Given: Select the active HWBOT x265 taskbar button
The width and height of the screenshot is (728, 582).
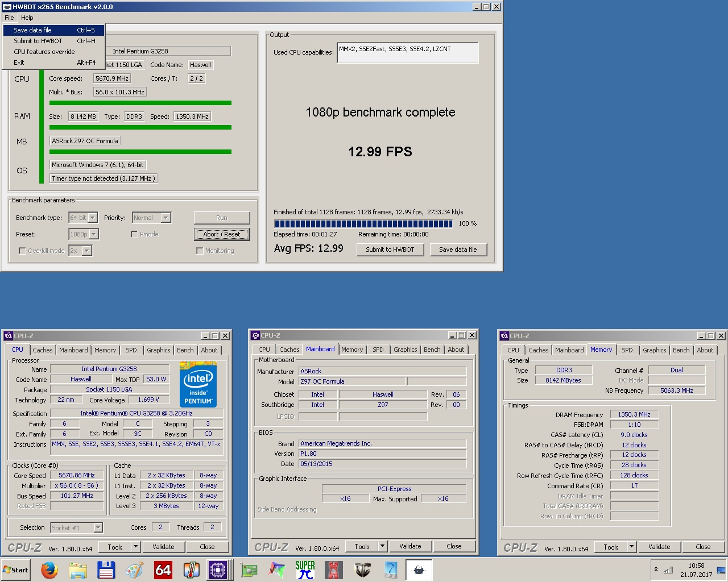Looking at the screenshot, I should click(x=419, y=569).
